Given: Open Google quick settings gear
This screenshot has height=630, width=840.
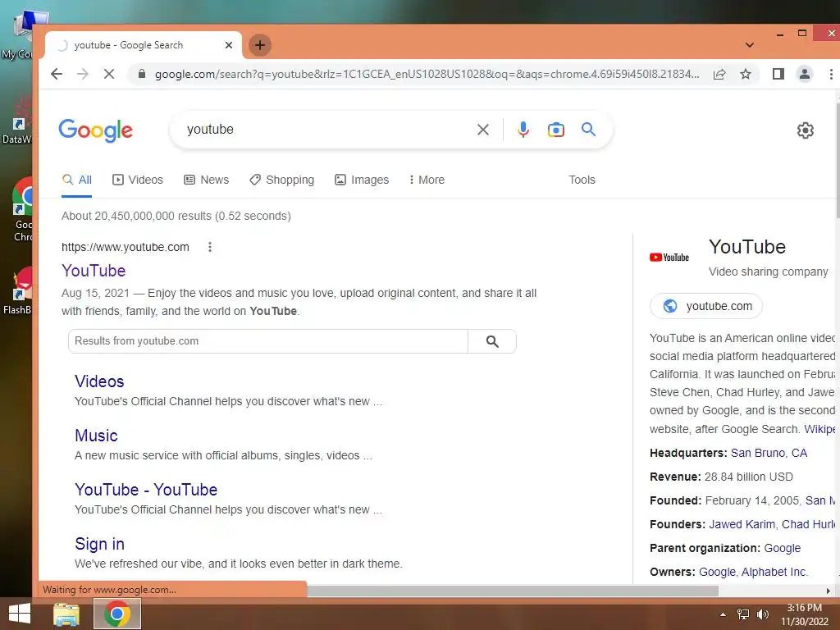Looking at the screenshot, I should click(x=806, y=130).
